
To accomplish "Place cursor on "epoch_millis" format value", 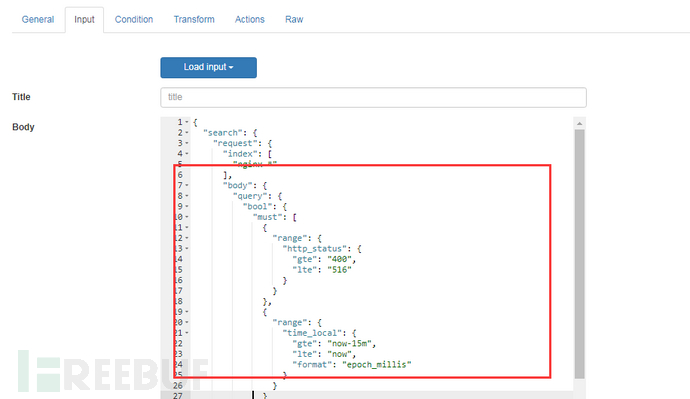I will click(377, 365).
